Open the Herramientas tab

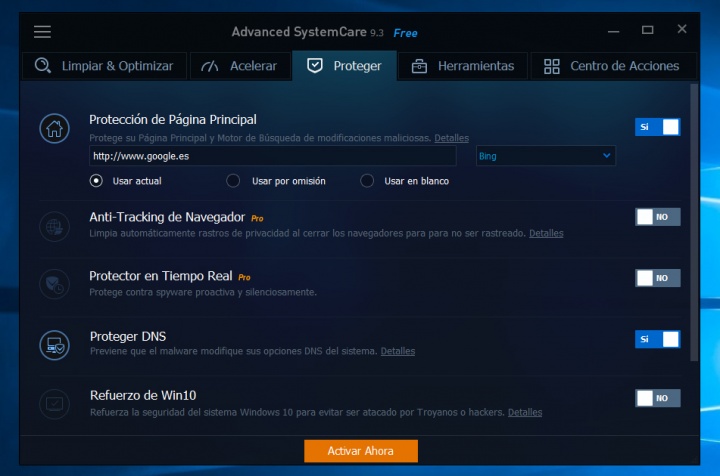tap(463, 66)
